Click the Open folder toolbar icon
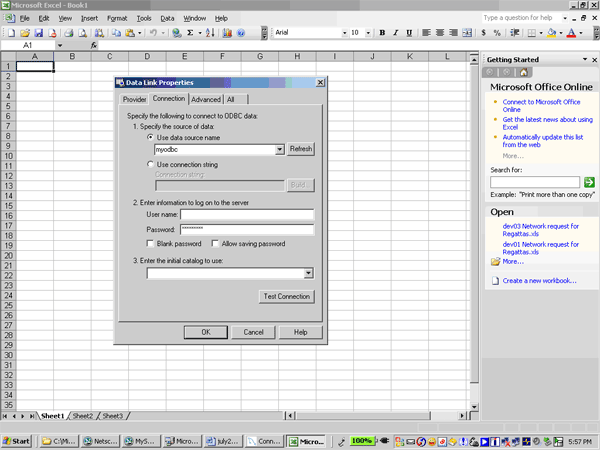 click(x=25, y=33)
